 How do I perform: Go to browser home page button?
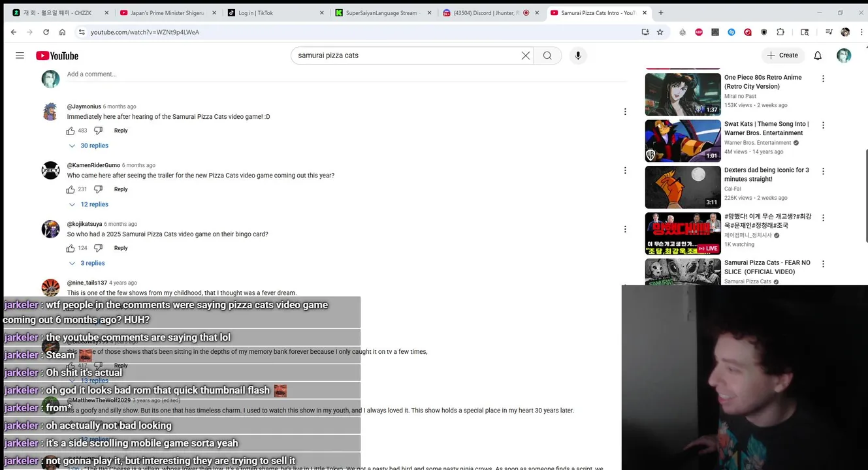tap(62, 32)
